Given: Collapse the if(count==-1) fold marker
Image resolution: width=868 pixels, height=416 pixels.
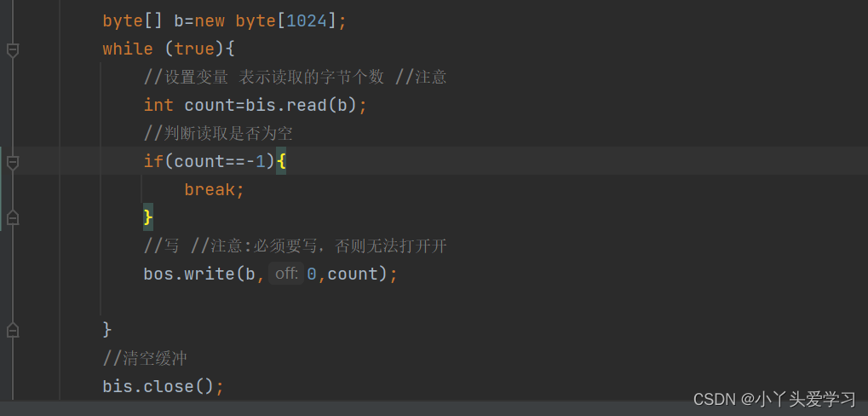Looking at the screenshot, I should click(13, 163).
